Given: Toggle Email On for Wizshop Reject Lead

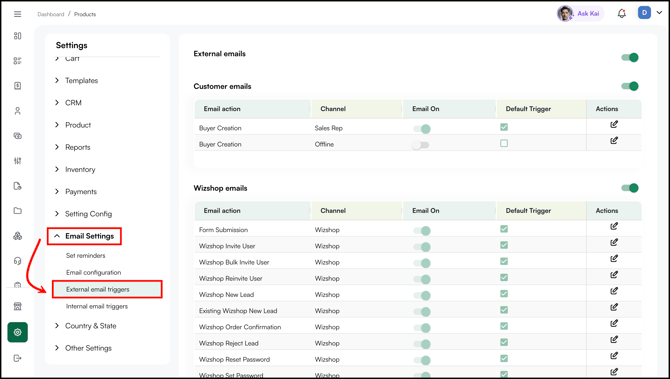Looking at the screenshot, I should [422, 344].
